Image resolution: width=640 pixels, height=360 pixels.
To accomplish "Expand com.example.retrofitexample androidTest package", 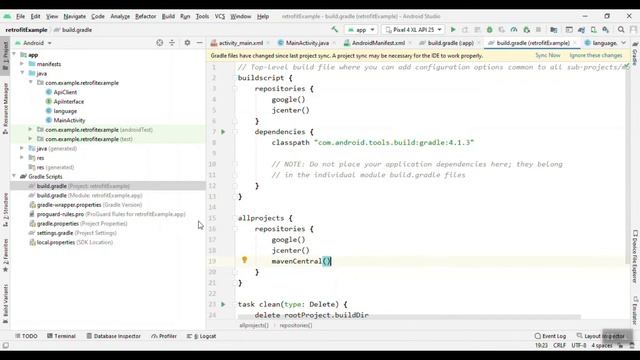I will tap(30, 129).
